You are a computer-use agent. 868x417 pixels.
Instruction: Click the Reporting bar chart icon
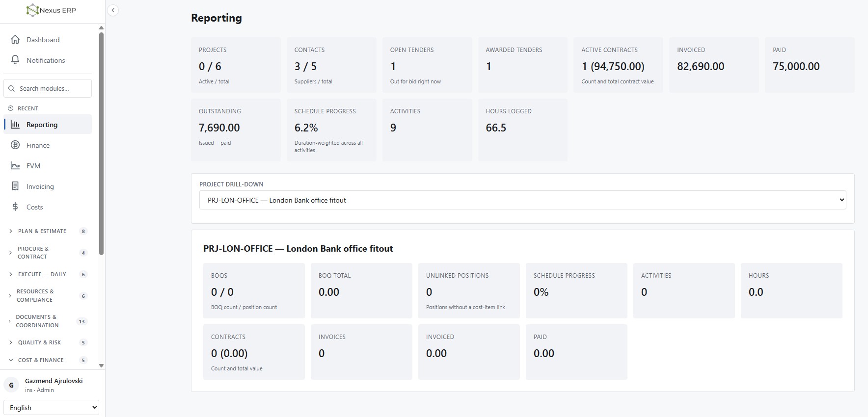click(15, 125)
